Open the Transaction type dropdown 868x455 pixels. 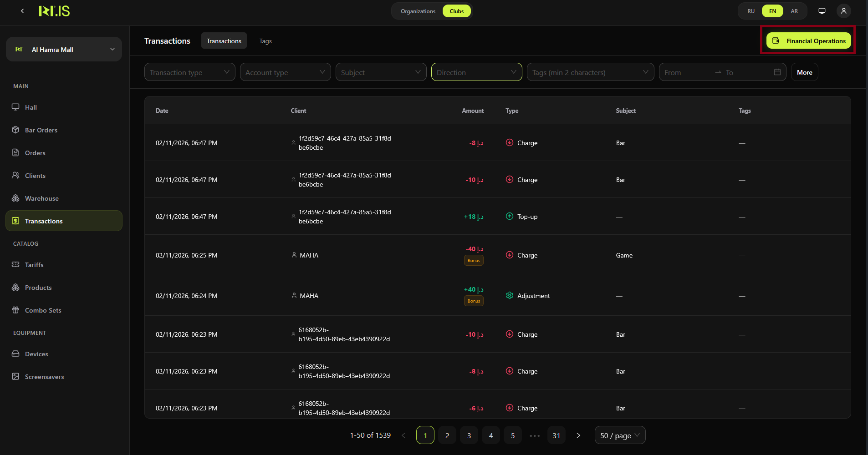pyautogui.click(x=189, y=72)
